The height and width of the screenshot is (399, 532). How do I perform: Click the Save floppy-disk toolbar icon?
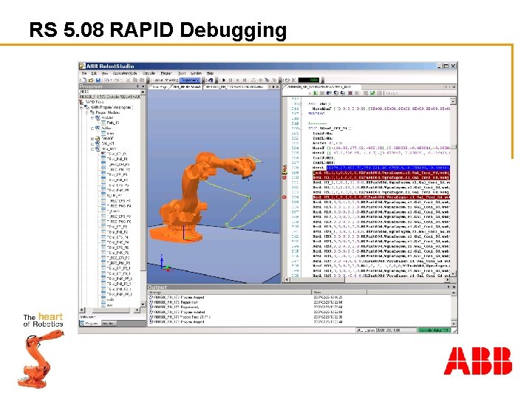point(98,81)
